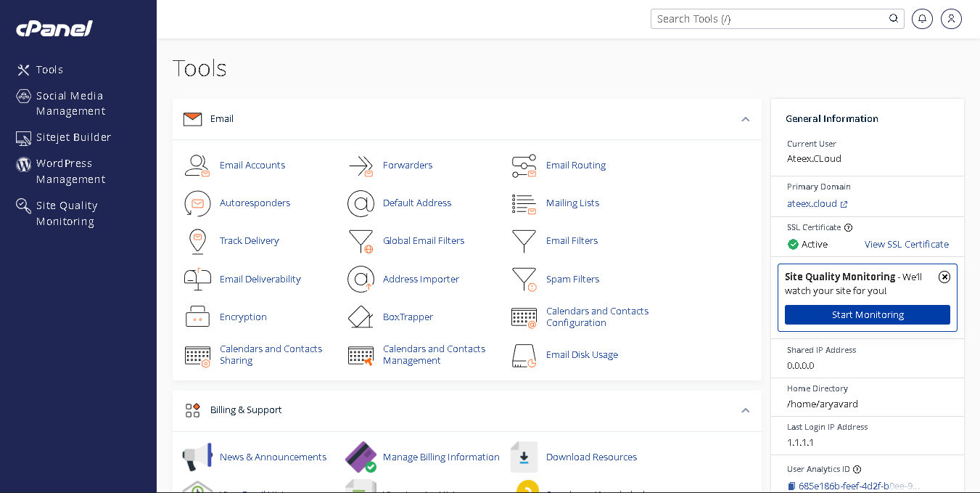Click the User Analytics ID help icon
Screen dimensions: 980x493
click(857, 470)
